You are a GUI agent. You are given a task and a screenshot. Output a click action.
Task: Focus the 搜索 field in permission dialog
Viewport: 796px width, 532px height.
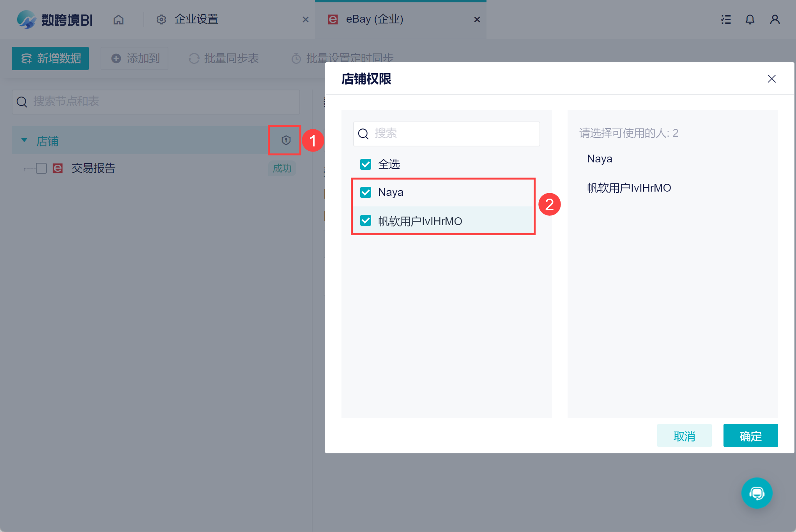452,134
